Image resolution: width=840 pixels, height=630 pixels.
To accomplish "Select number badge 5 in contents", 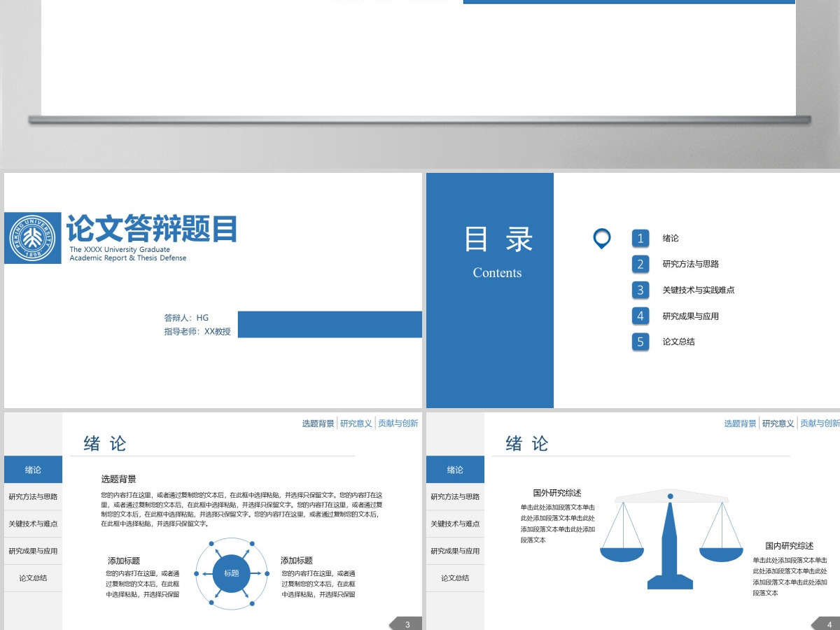I will click(x=640, y=342).
